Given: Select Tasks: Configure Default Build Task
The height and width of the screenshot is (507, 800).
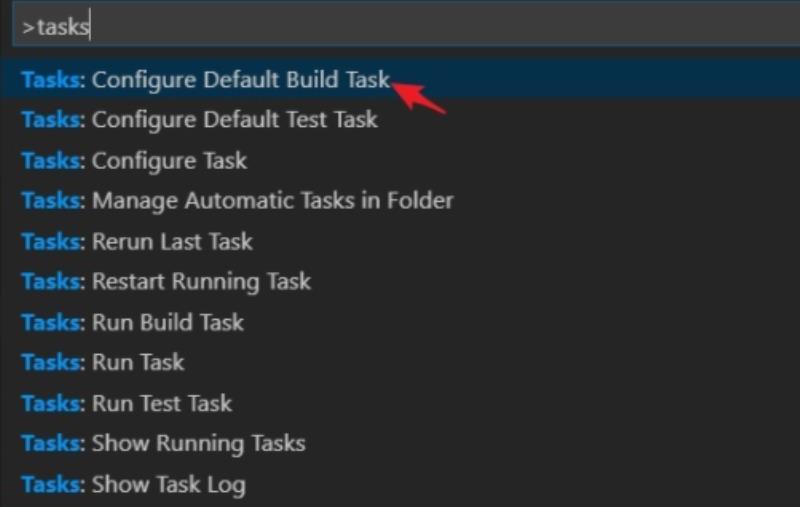Looking at the screenshot, I should [400, 80].
